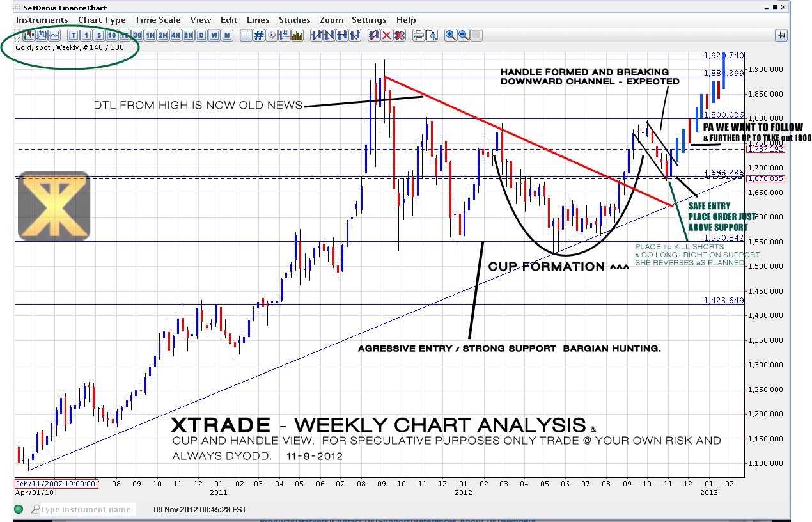Select 8H time scale button
The image size is (812, 522).
(x=189, y=35)
